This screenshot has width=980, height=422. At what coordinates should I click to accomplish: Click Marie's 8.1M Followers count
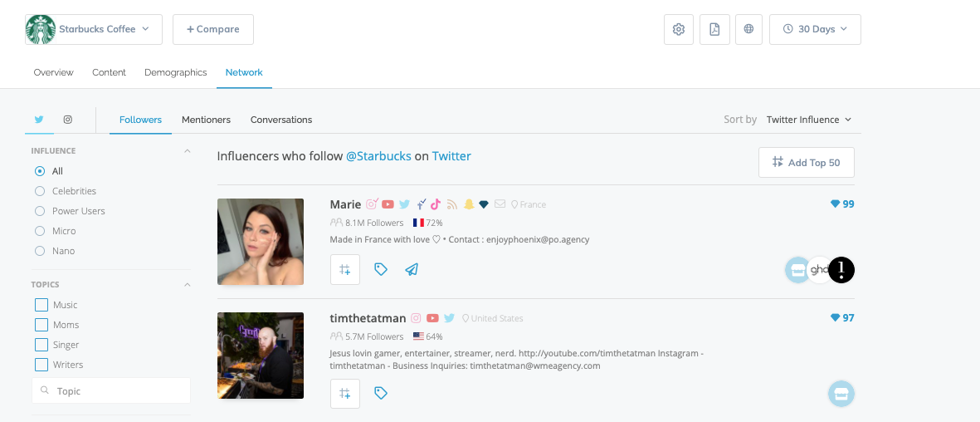click(x=367, y=223)
